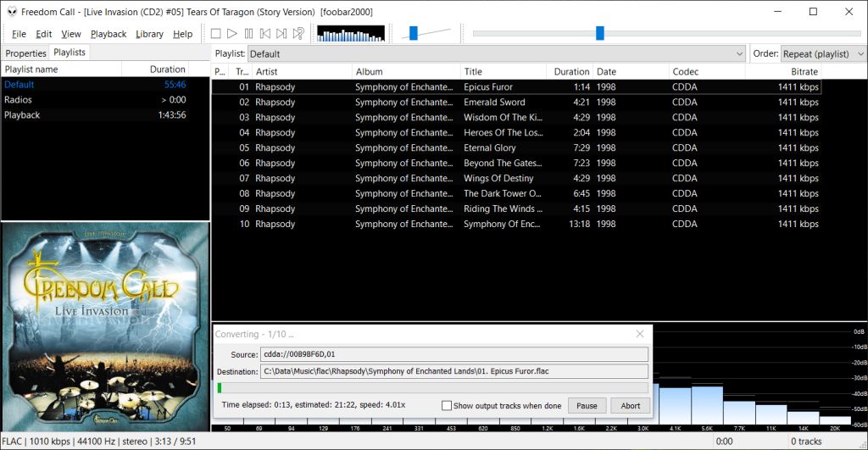Image resolution: width=868 pixels, height=450 pixels.
Task: Click the status bar FLAC 1010 kbps info
Action: pyautogui.click(x=99, y=442)
